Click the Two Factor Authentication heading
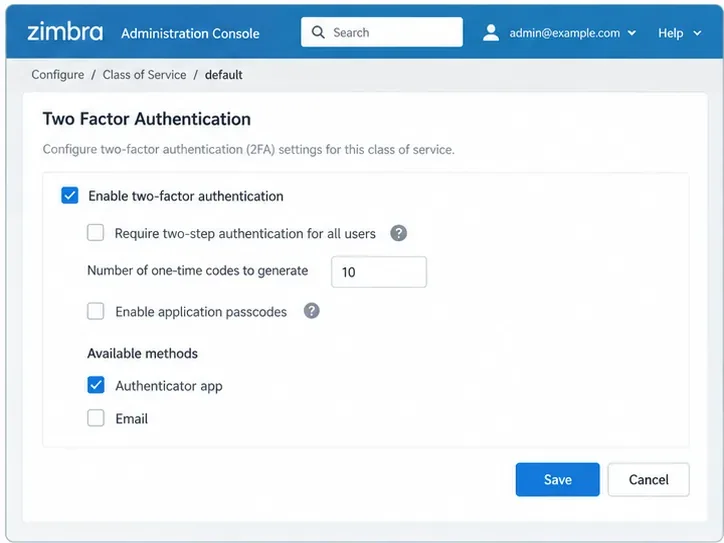 click(147, 119)
